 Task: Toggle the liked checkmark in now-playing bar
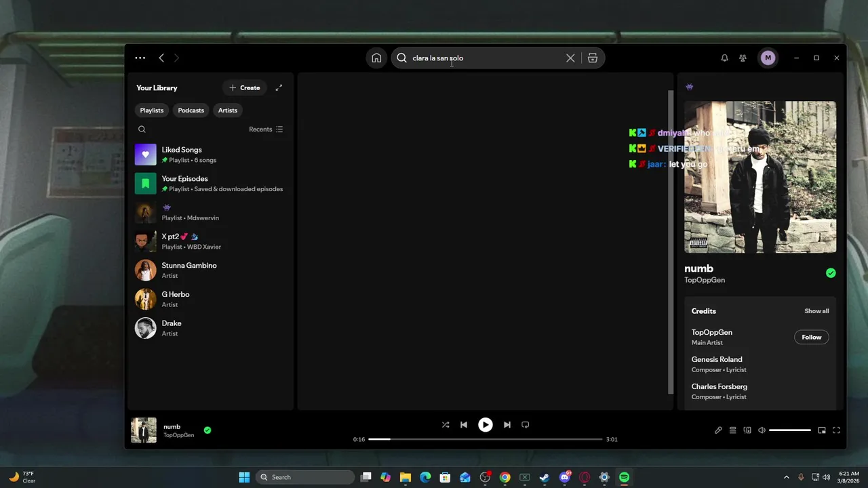pos(208,430)
